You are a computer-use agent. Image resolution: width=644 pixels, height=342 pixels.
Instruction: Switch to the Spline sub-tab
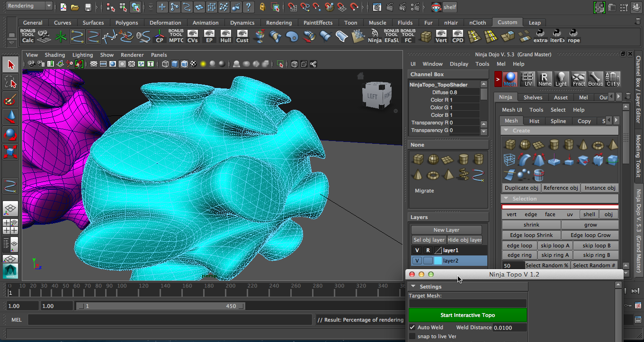click(x=558, y=121)
